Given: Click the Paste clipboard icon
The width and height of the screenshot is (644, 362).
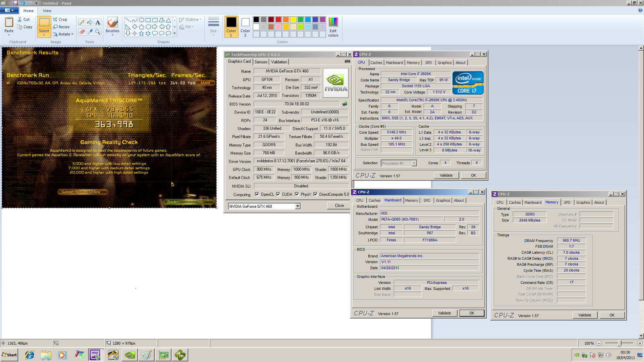Looking at the screenshot, I should pos(9,23).
